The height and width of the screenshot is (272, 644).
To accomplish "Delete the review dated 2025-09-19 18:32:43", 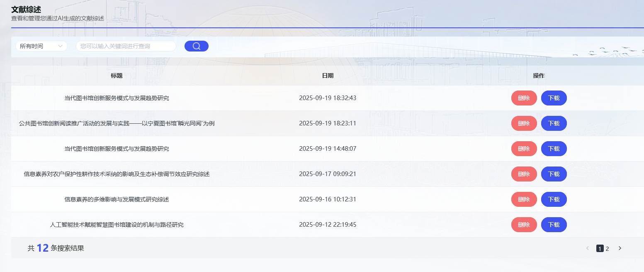I will coord(524,98).
